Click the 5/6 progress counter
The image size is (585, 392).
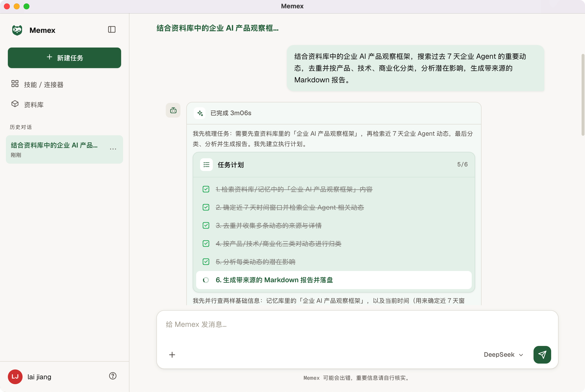(x=462, y=164)
